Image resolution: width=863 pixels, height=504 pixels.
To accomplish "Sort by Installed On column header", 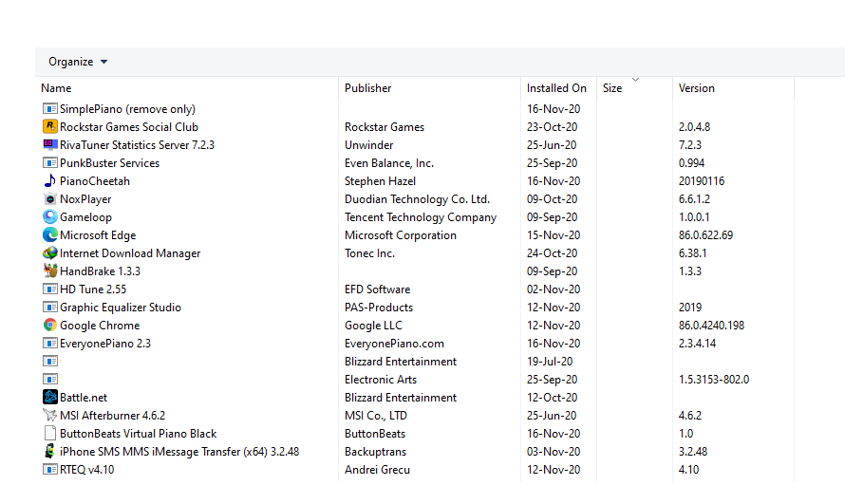I will coord(556,88).
